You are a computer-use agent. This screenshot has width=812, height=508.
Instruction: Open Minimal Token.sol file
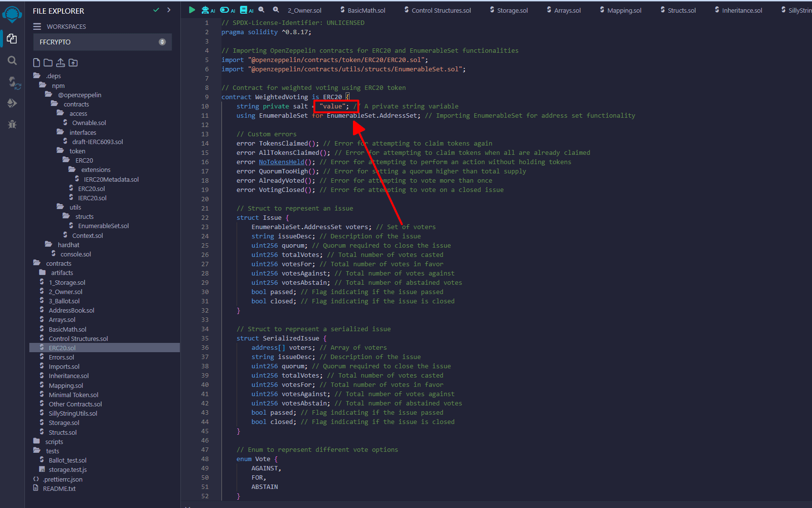(73, 395)
